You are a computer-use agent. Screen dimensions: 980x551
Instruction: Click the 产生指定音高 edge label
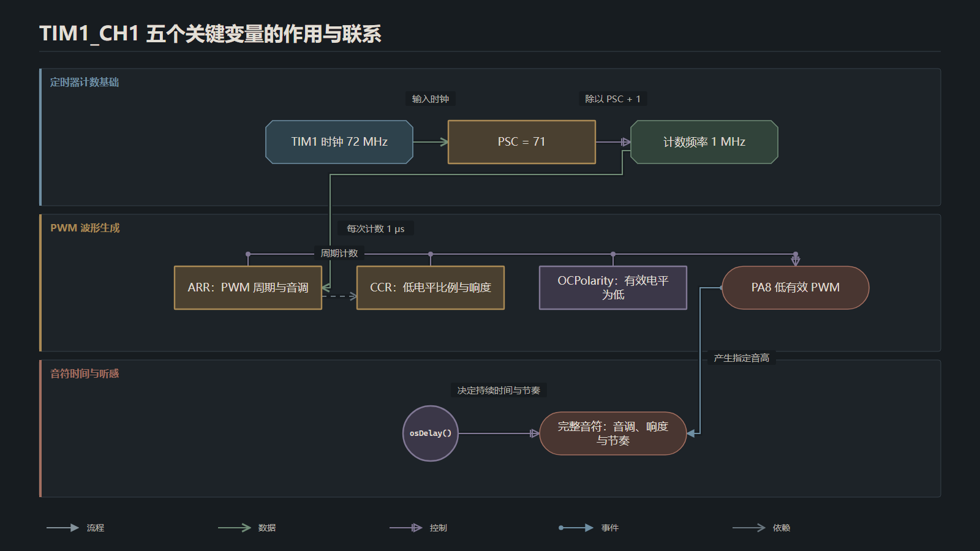coord(742,358)
